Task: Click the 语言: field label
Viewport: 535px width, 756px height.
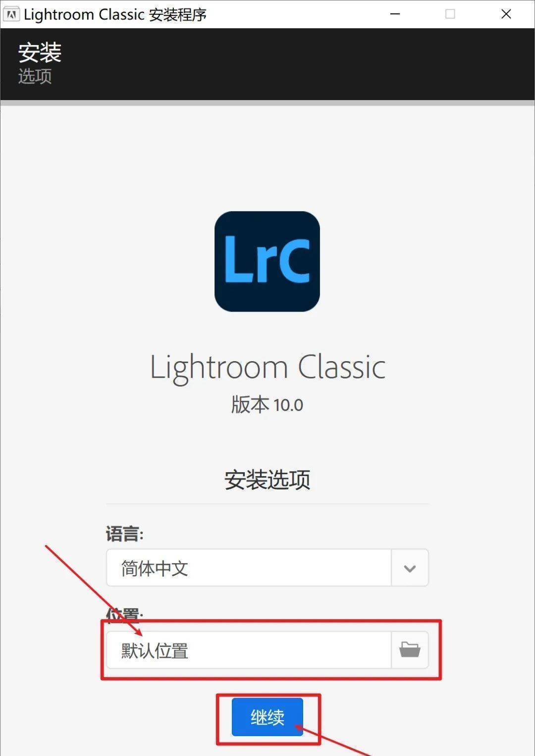Action: coord(124,534)
